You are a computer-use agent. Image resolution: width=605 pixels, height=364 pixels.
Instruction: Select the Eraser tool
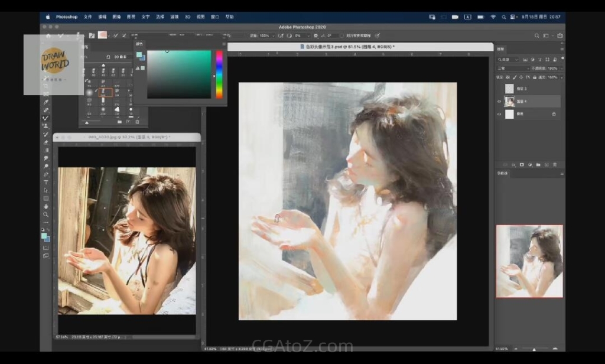coord(45,142)
